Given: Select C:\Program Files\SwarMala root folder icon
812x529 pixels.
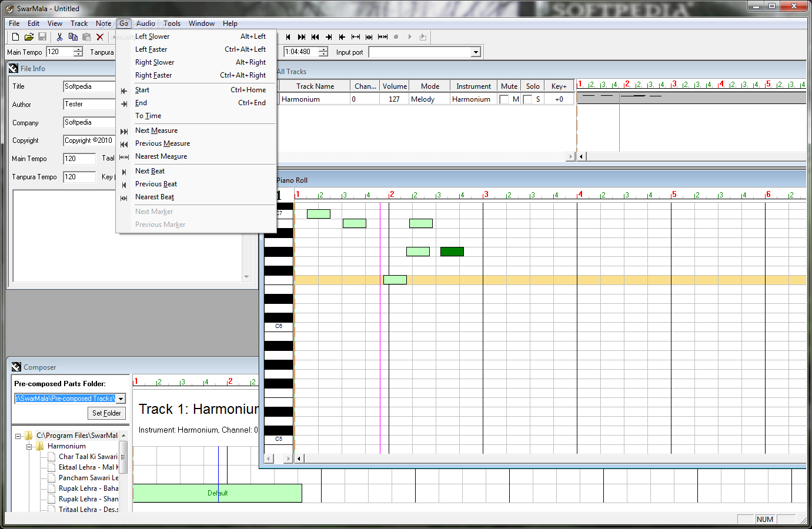Looking at the screenshot, I should (x=29, y=436).
